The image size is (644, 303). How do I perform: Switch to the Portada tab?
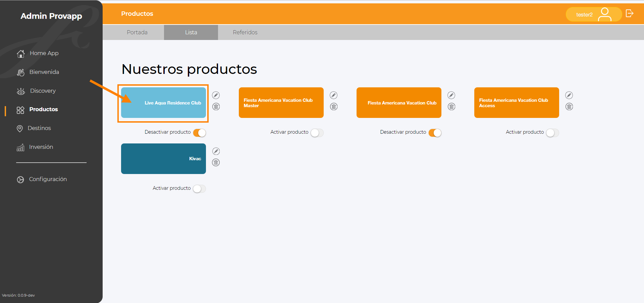pyautogui.click(x=137, y=32)
